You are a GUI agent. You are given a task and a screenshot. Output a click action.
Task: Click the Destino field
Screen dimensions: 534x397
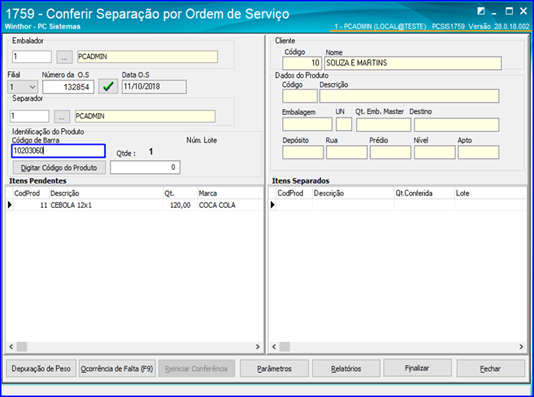(457, 124)
